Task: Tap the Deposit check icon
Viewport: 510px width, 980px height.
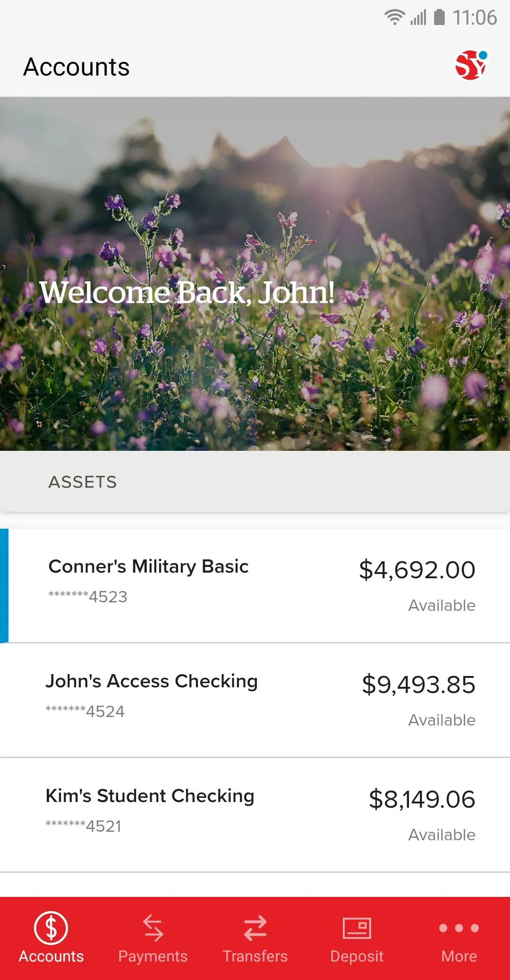Action: pos(357,928)
